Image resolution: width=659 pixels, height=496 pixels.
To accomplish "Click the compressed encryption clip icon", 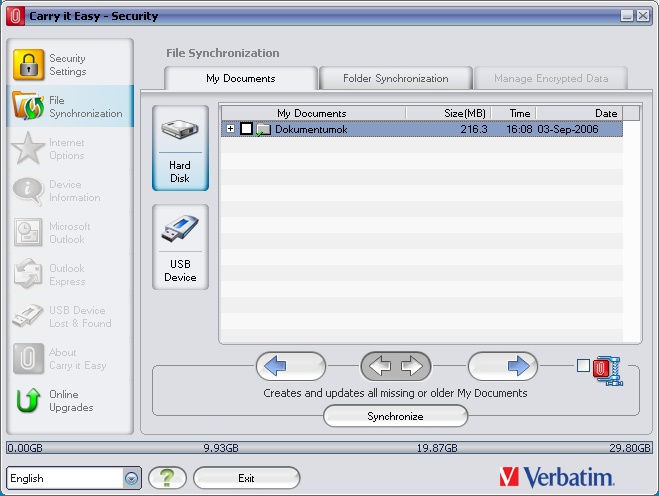I will coord(608,371).
